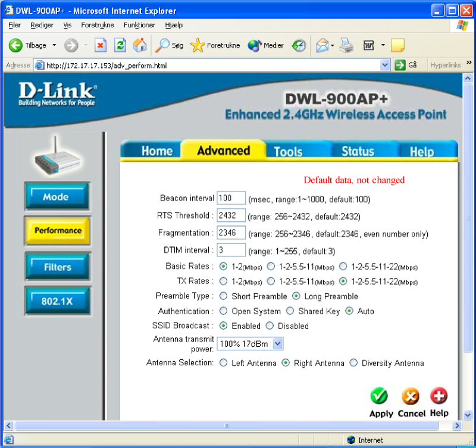476x448 pixels.
Task: Open Help with the red plus icon
Action: coord(439,396)
